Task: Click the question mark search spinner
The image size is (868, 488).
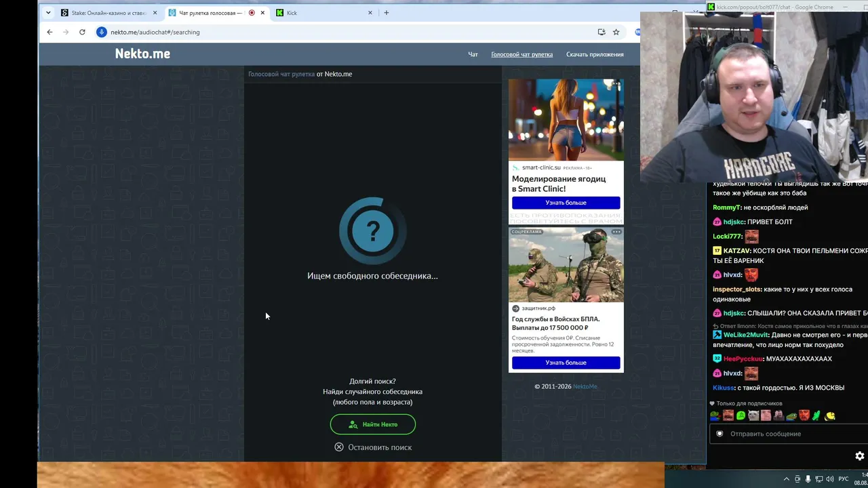Action: point(372,231)
